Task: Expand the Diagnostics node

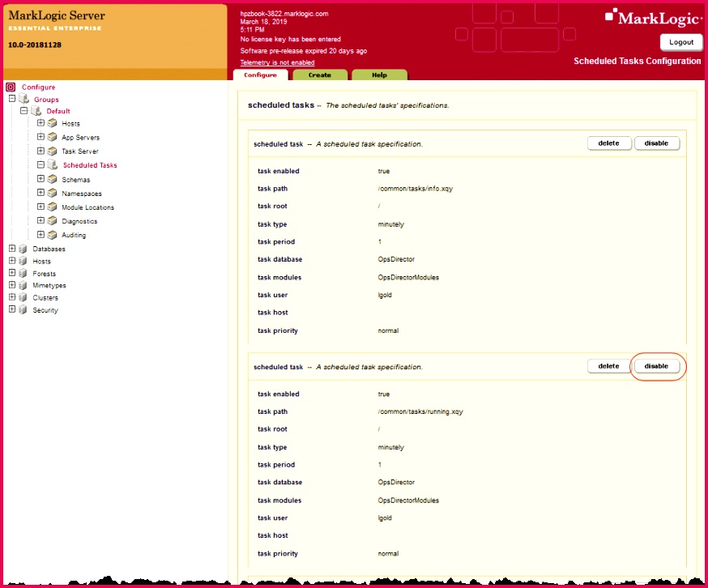Action: 41,220
